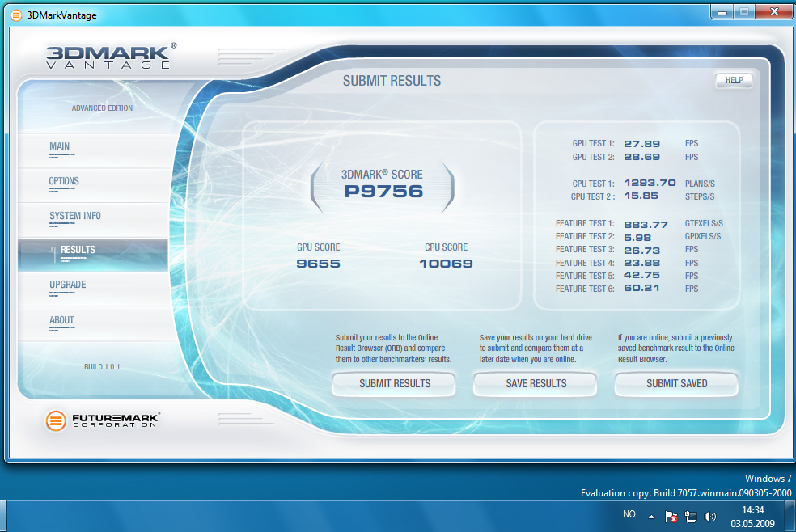Click the SUBMIT RESULTS button
796x532 pixels.
394,384
